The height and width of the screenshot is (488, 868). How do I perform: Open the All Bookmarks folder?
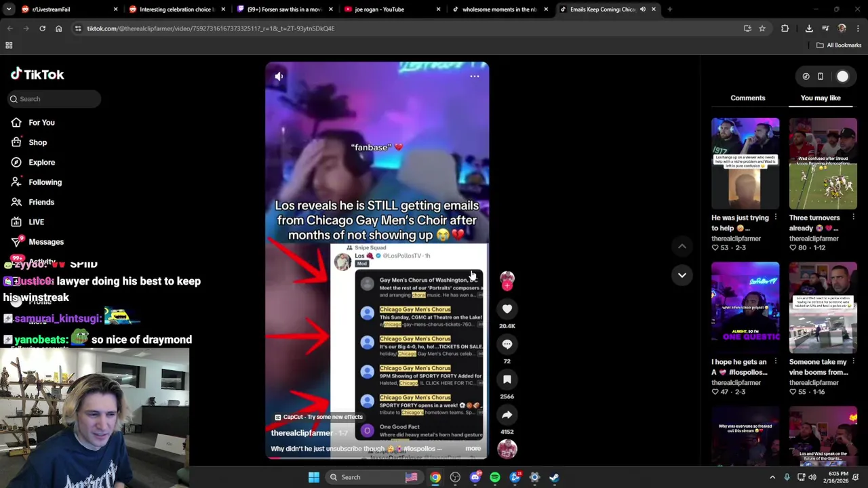click(x=839, y=45)
